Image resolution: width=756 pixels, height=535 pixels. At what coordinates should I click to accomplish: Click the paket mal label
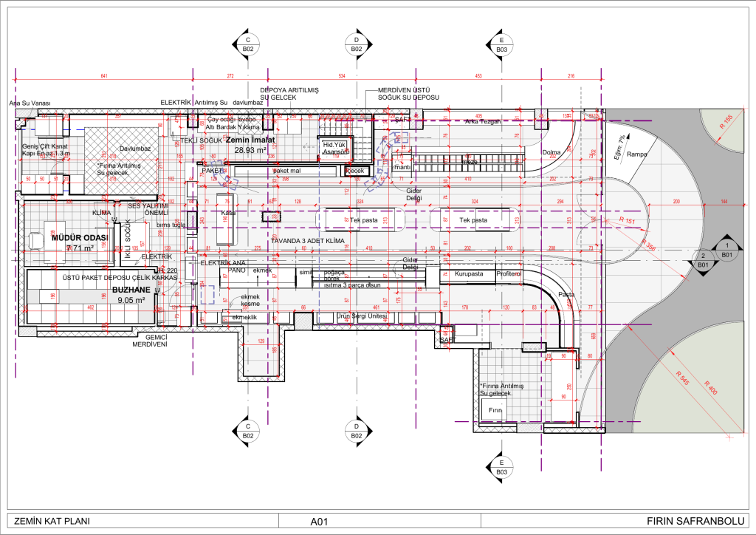(x=287, y=171)
